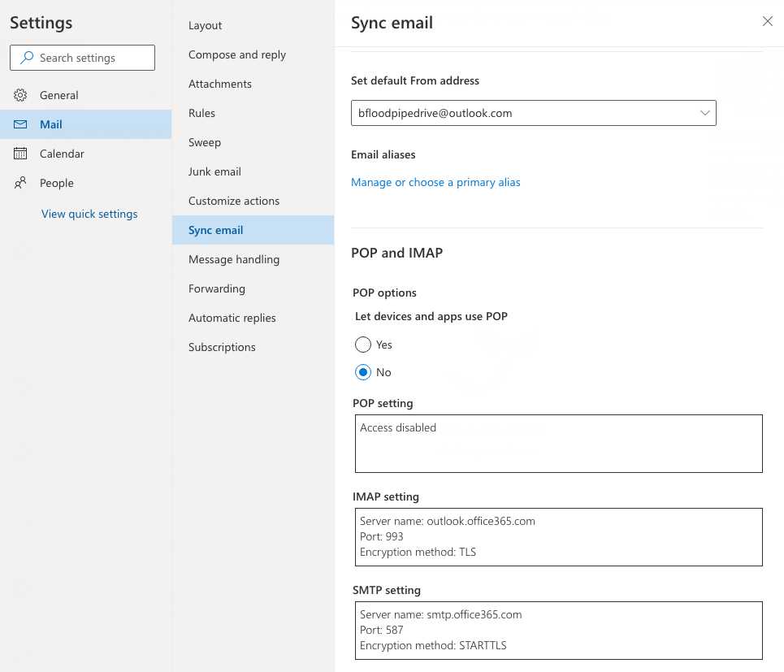The width and height of the screenshot is (784, 672).
Task: Open Junk email settings
Action: click(253, 171)
